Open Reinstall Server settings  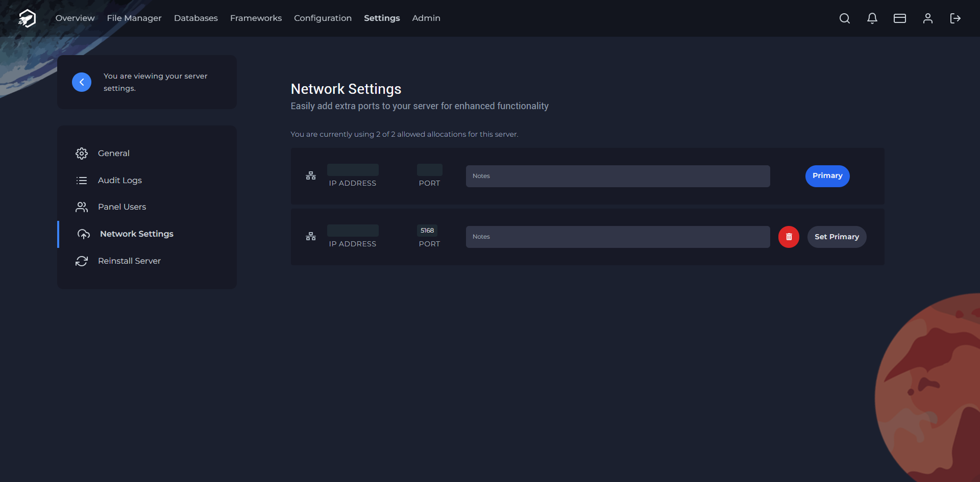[129, 261]
